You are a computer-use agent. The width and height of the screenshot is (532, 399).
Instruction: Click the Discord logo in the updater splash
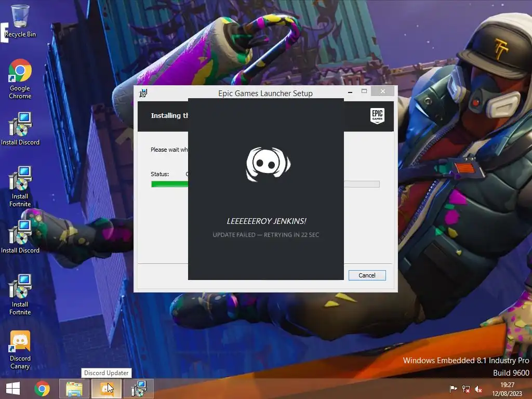268,164
